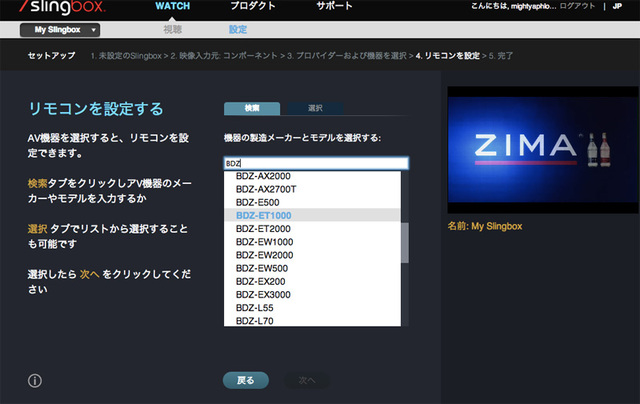Click the ZIMA video preview
Viewport: 640px width, 404px height.
click(x=543, y=150)
